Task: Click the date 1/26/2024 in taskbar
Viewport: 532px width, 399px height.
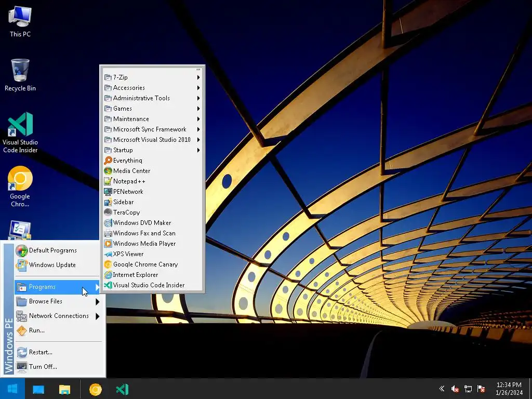Action: (509, 393)
